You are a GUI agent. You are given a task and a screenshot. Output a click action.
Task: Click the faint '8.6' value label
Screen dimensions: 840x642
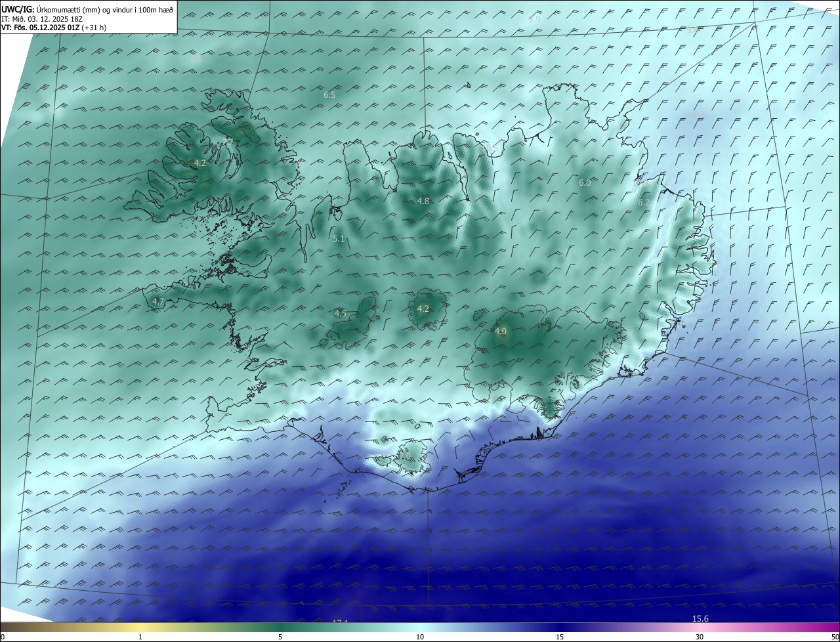tap(196, 60)
